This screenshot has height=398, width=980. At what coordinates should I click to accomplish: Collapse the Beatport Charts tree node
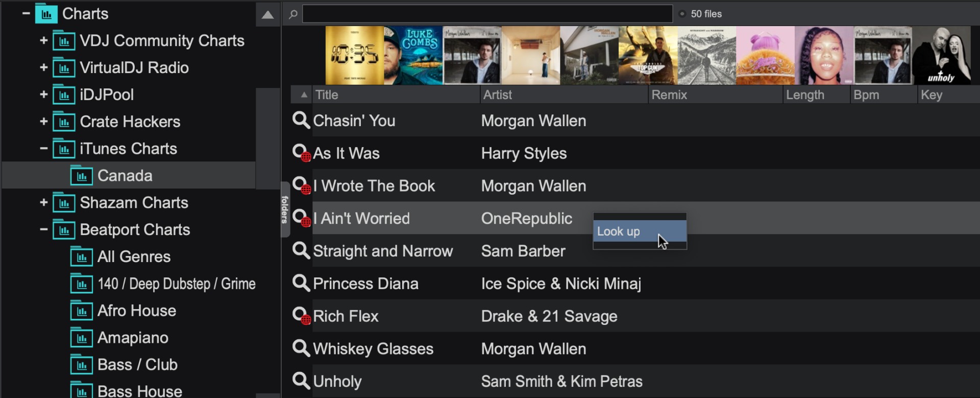click(44, 229)
